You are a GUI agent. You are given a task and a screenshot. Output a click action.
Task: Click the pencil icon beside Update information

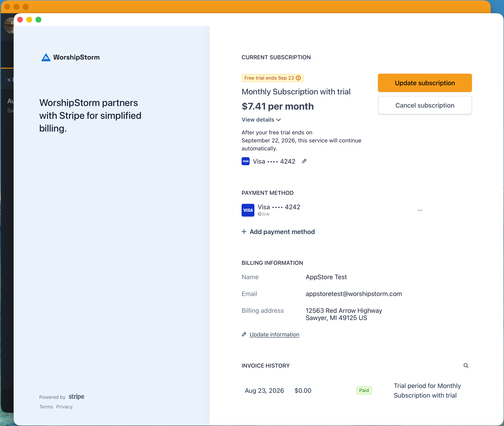tap(244, 334)
